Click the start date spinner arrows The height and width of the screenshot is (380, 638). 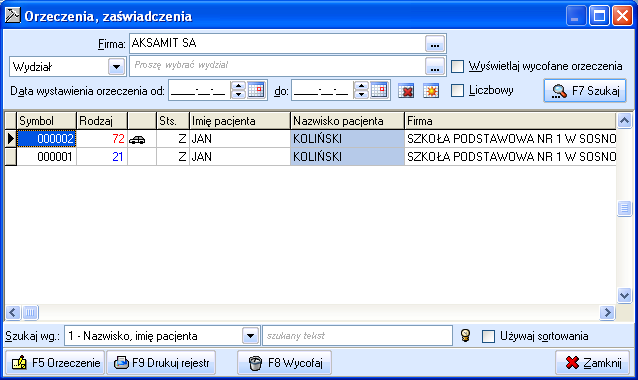point(238,90)
